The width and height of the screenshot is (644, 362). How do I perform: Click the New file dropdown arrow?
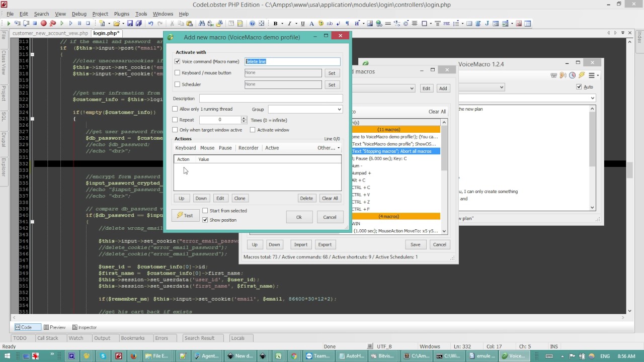pyautogui.click(x=109, y=23)
